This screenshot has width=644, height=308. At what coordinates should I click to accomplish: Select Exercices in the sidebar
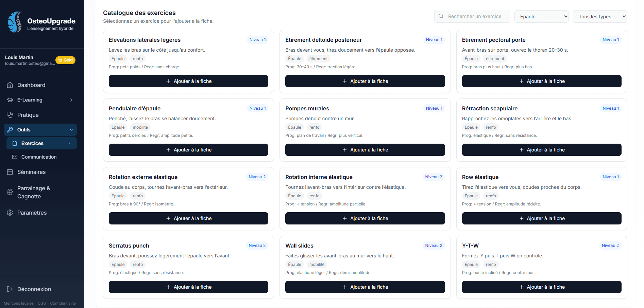point(33,143)
